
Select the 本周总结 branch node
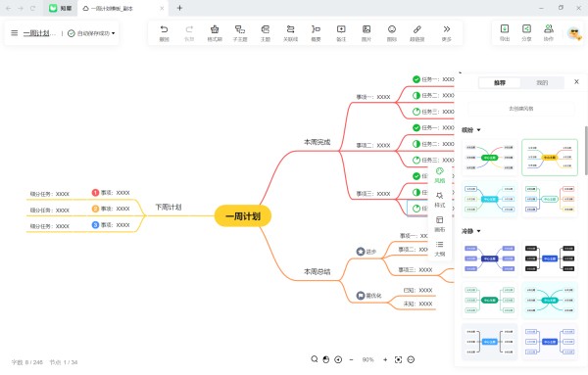317,271
